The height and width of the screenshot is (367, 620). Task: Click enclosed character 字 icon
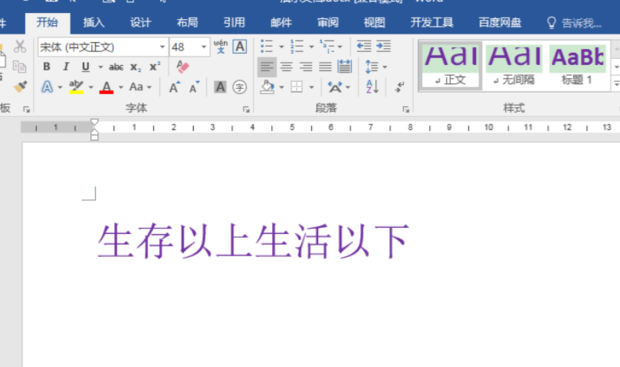(240, 87)
